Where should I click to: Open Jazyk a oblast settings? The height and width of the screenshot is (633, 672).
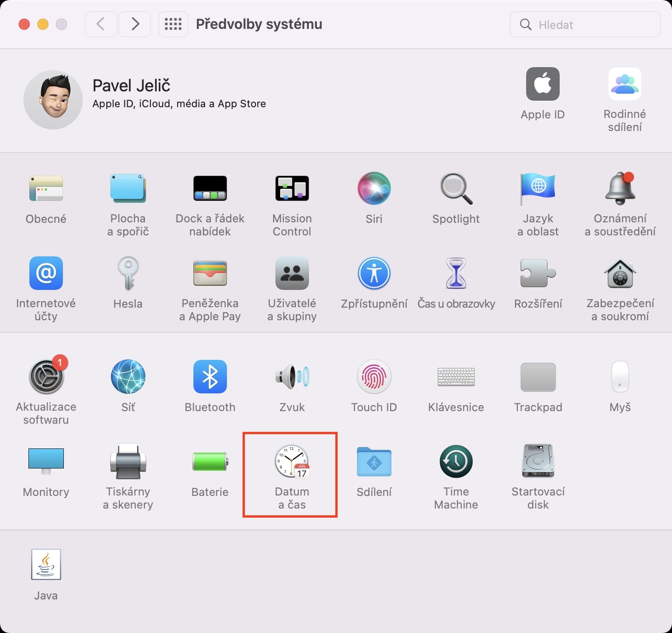pos(538,188)
